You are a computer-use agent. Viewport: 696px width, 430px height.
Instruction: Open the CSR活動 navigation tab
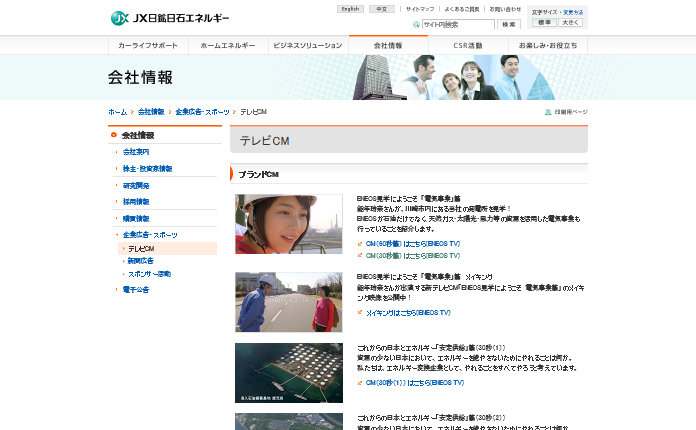click(468, 46)
